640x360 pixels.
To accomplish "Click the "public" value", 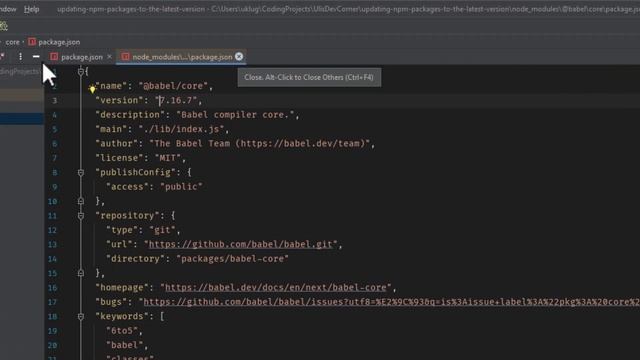I will (x=181, y=187).
